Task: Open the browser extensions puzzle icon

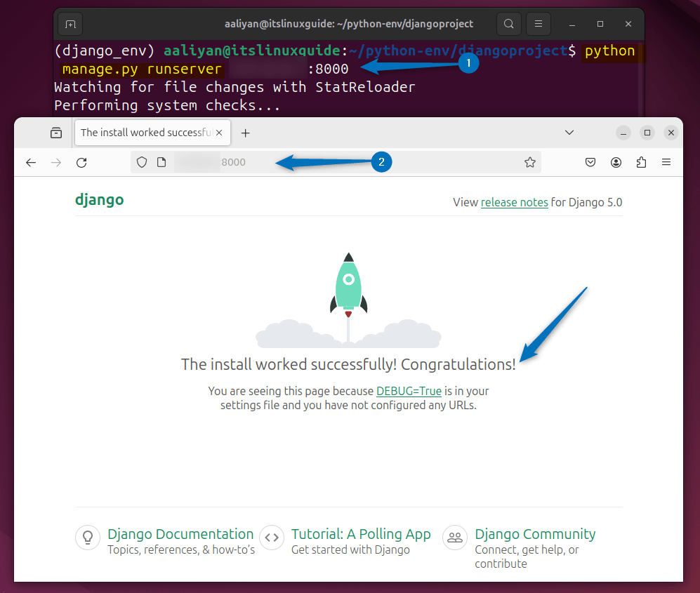Action: click(641, 162)
